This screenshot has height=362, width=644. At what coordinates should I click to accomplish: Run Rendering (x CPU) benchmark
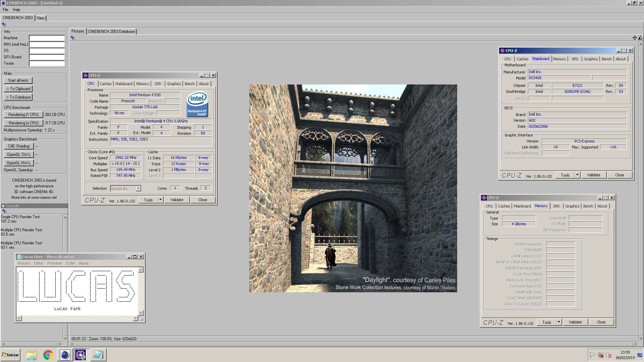(23, 123)
